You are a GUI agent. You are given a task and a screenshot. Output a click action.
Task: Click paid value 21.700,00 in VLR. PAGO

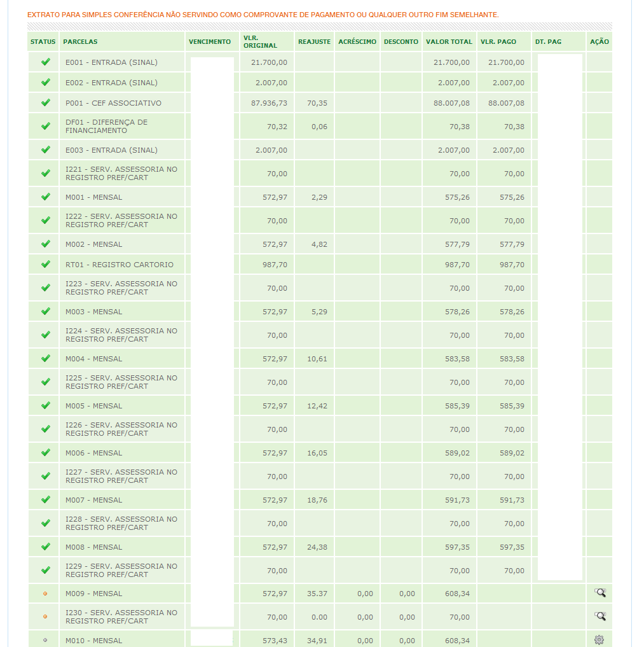coord(506,62)
